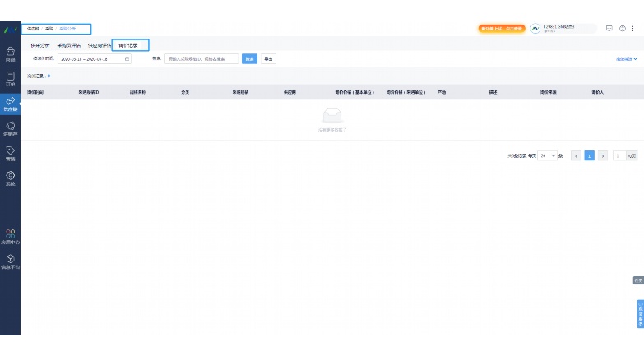Open the date range field showing 2020 dates
Image resolution: width=644 pixels, height=356 pixels.
click(x=95, y=58)
